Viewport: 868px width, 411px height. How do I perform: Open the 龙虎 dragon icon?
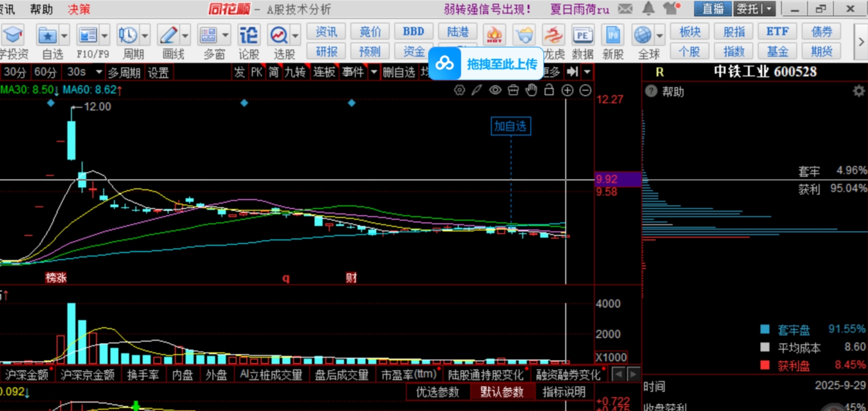(553, 35)
